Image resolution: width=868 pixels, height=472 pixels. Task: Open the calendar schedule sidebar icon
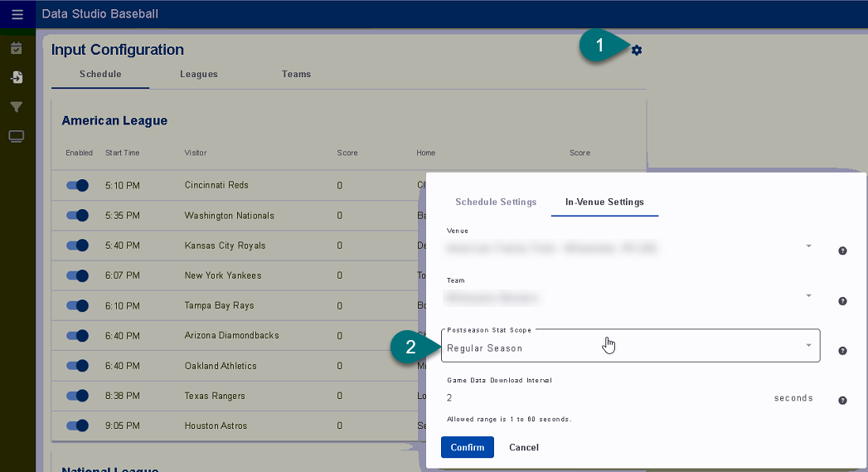17,48
